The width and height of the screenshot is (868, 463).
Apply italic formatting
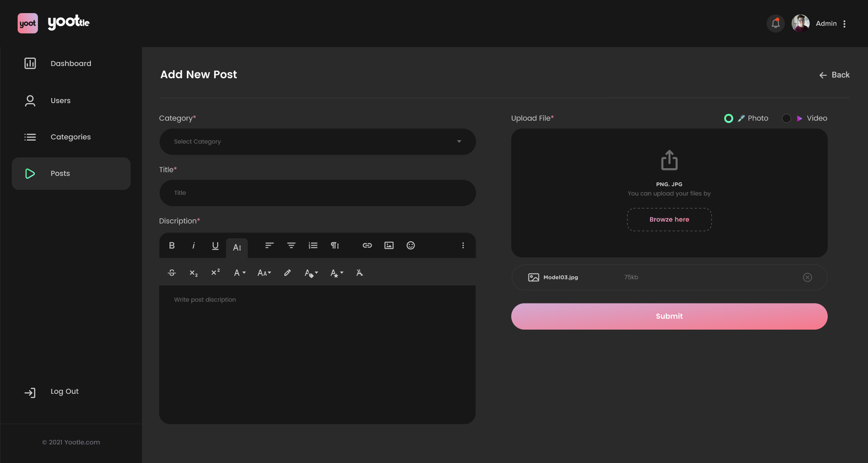tap(193, 246)
